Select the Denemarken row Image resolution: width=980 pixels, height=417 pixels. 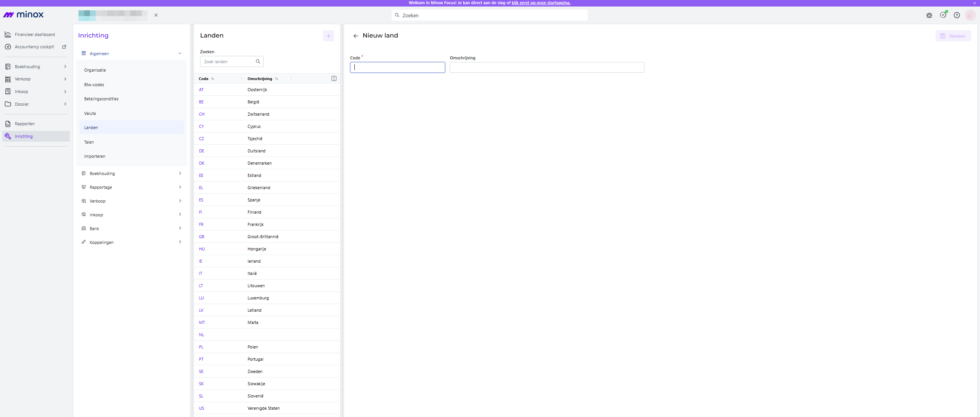267,163
